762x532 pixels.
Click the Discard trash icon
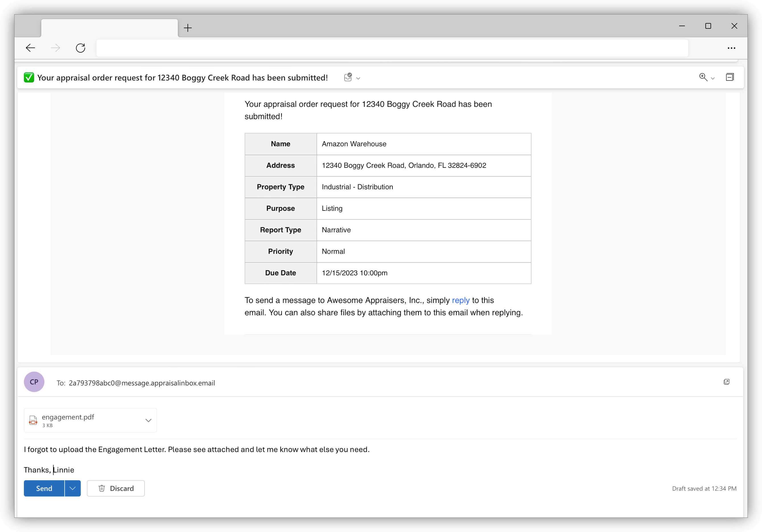click(102, 488)
